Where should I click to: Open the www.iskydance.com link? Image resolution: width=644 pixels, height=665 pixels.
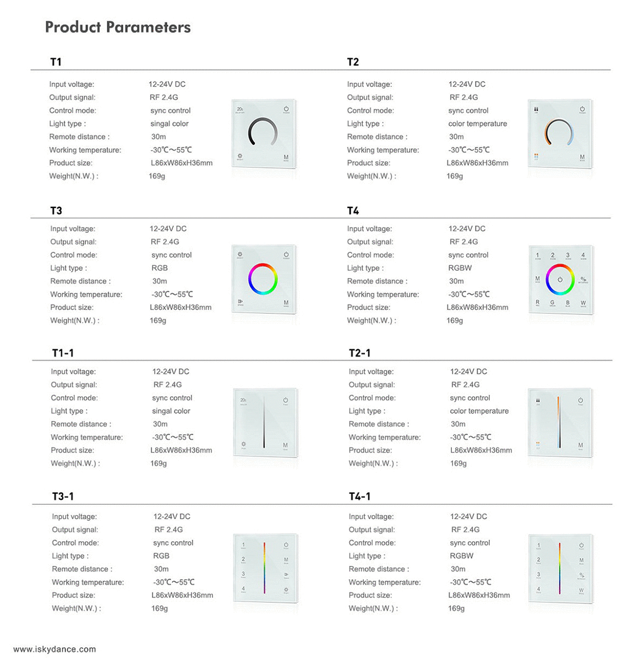[54, 649]
